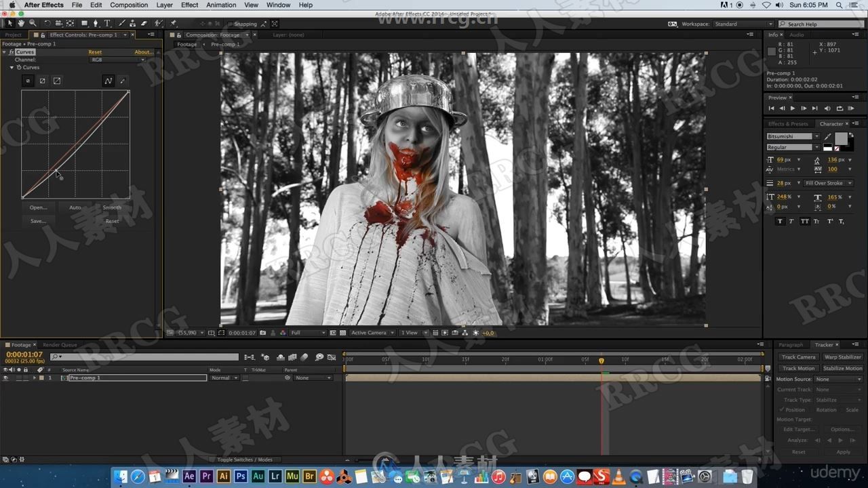Image resolution: width=868 pixels, height=488 pixels.
Task: Collapse the Curves property triangle
Action: point(12,67)
